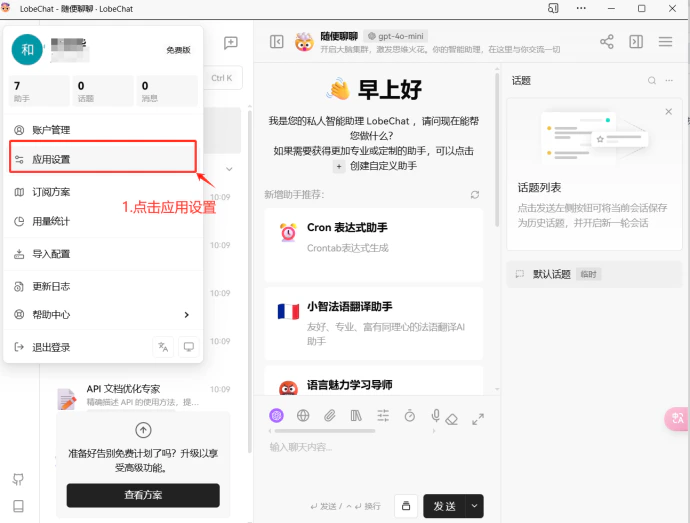Open the 0 话题 stat card

103,91
